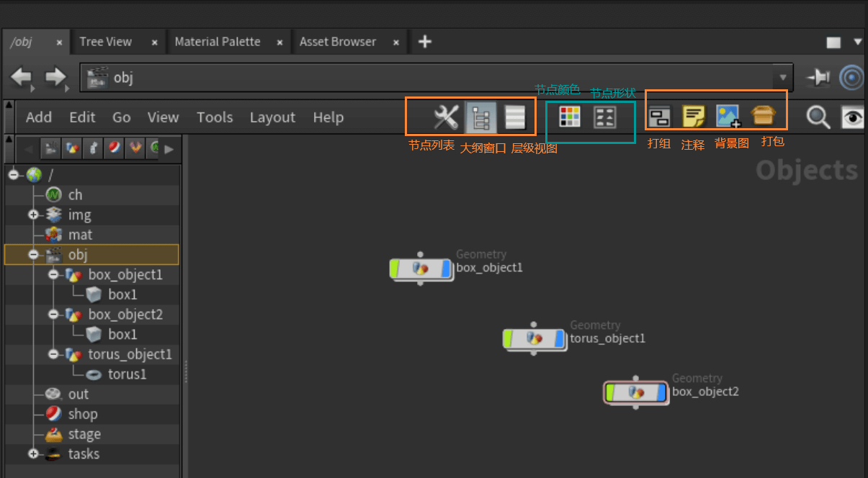Select the torus_object1 node in network

coord(534,338)
